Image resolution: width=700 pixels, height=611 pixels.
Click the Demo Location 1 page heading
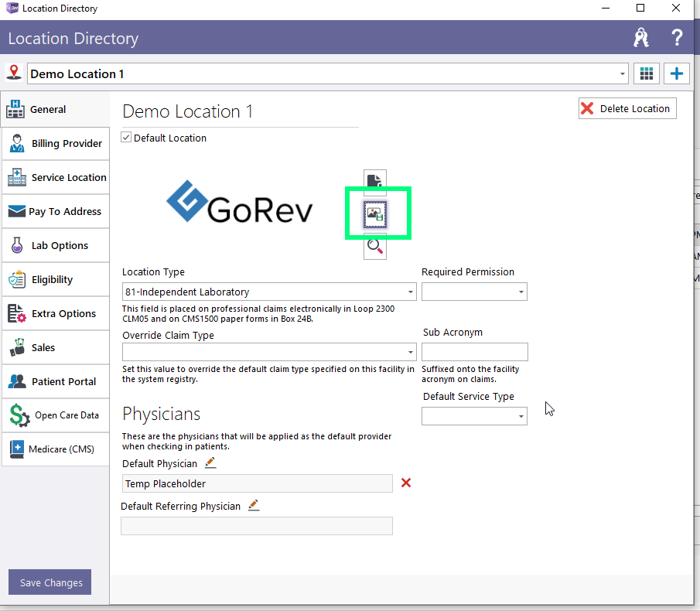pyautogui.click(x=187, y=111)
